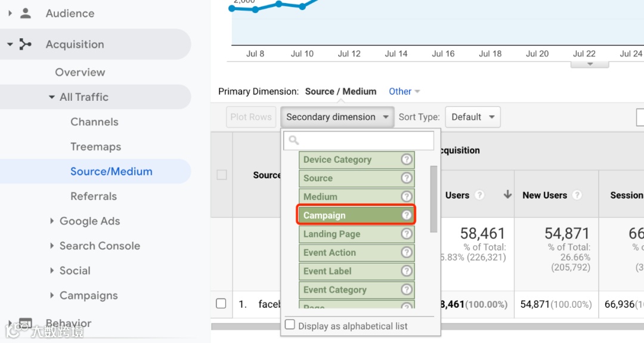Viewport: 644px width, 343px height.
Task: Open the Secondary dimension dropdown
Action: click(x=337, y=117)
